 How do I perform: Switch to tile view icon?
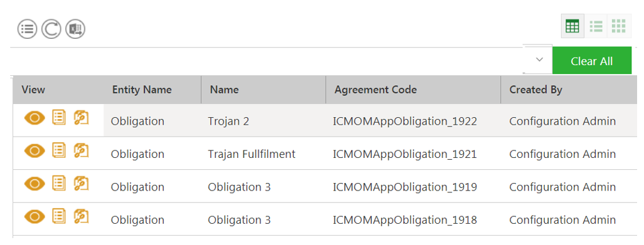[618, 26]
